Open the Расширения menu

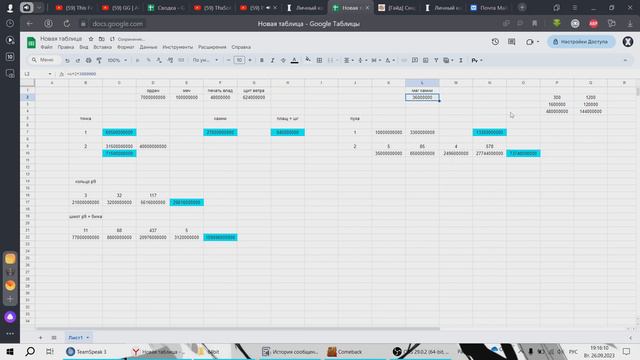point(212,47)
